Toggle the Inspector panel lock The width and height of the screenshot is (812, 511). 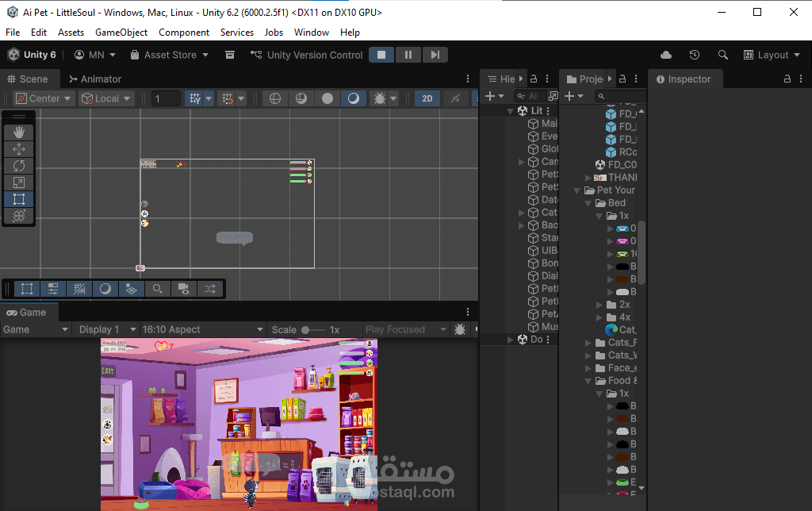click(x=787, y=79)
